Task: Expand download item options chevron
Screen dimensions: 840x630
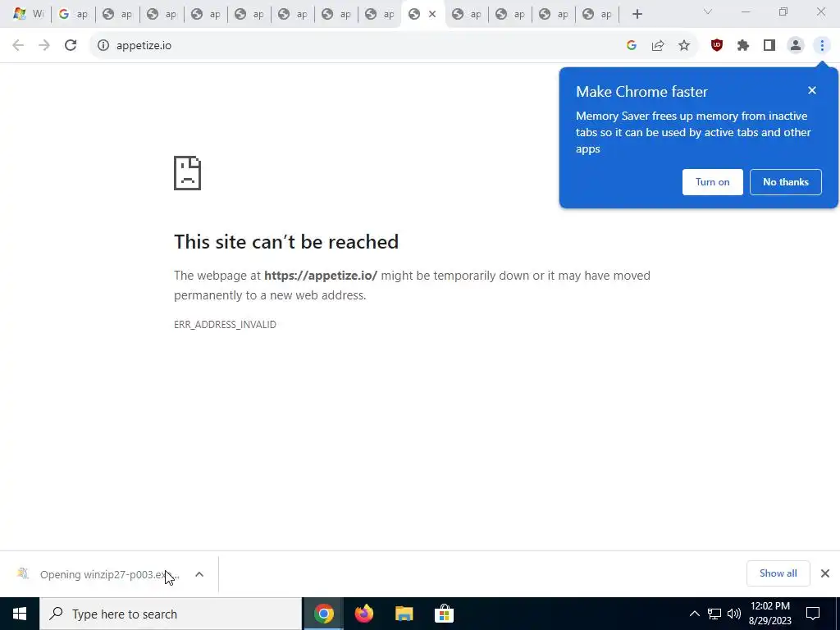Action: click(x=199, y=574)
